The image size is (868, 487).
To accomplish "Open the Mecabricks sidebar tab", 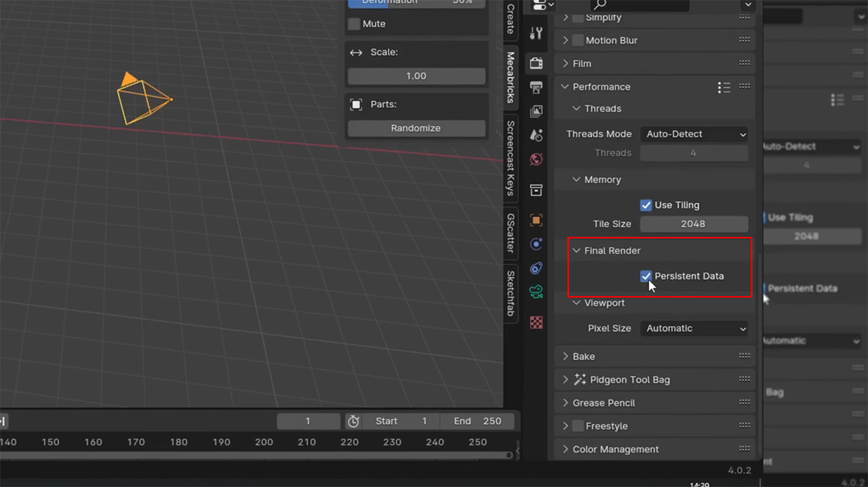I will coord(509,78).
